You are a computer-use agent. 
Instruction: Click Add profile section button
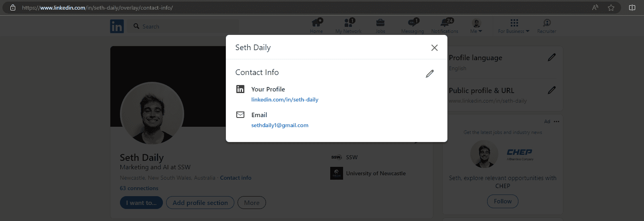(x=200, y=203)
